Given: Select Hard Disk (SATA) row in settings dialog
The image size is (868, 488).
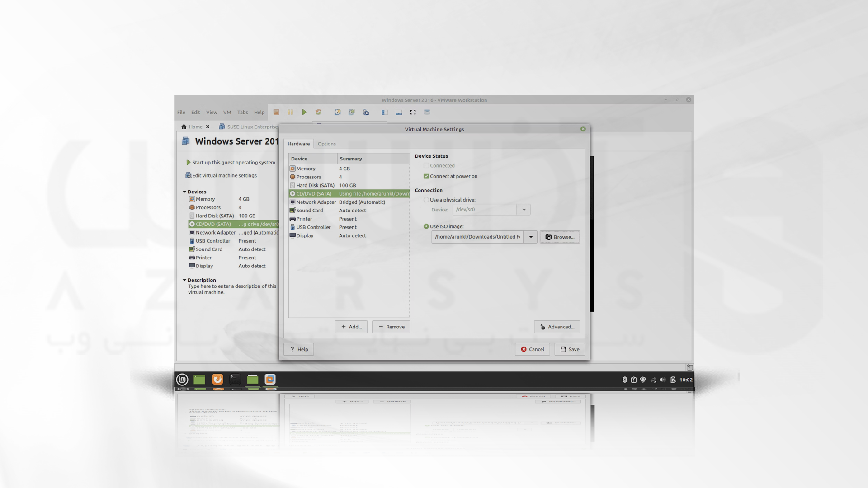Looking at the screenshot, I should coord(349,185).
